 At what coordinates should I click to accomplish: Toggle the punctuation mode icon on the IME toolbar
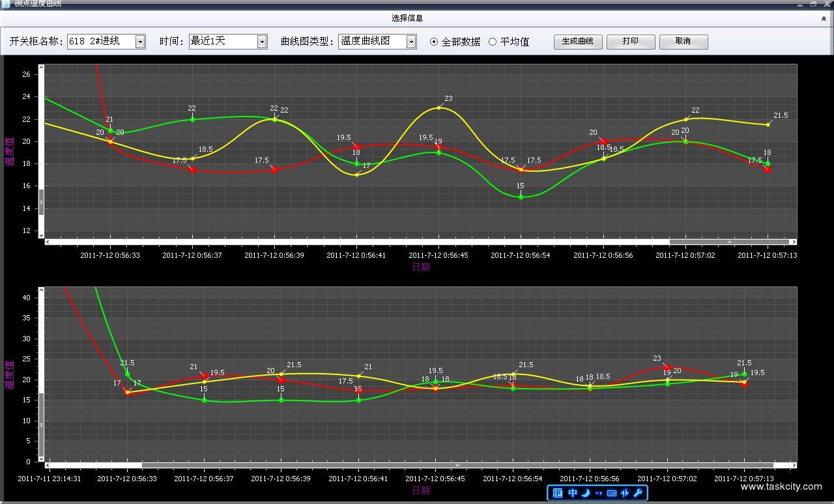598,493
